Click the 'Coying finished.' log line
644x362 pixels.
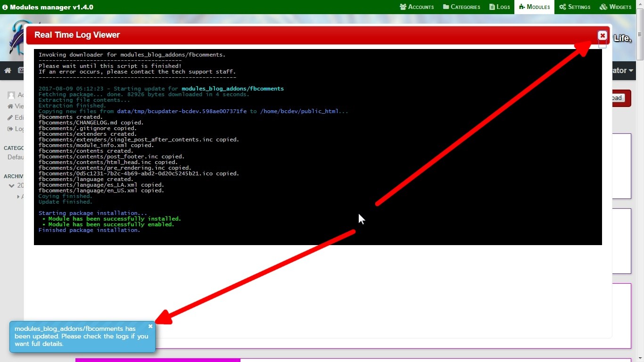click(66, 196)
